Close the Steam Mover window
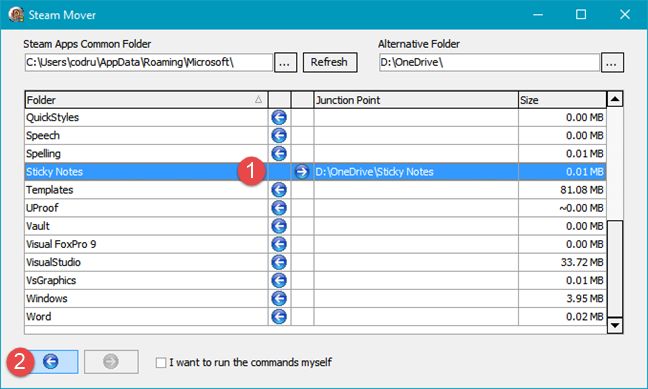The height and width of the screenshot is (389, 648). click(x=625, y=15)
